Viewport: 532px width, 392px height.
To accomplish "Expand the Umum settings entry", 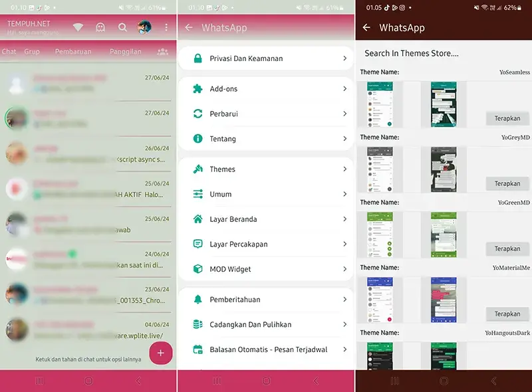I will pyautogui.click(x=266, y=194).
